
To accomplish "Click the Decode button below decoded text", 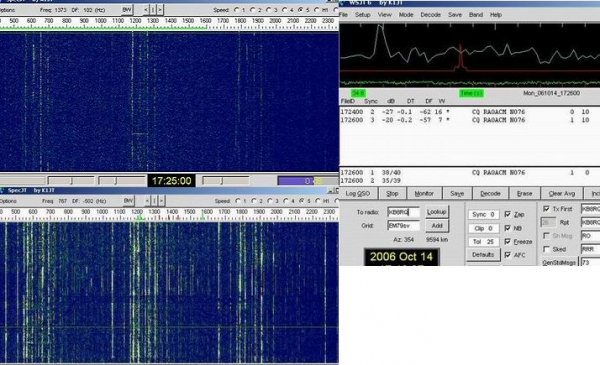I will 490,194.
